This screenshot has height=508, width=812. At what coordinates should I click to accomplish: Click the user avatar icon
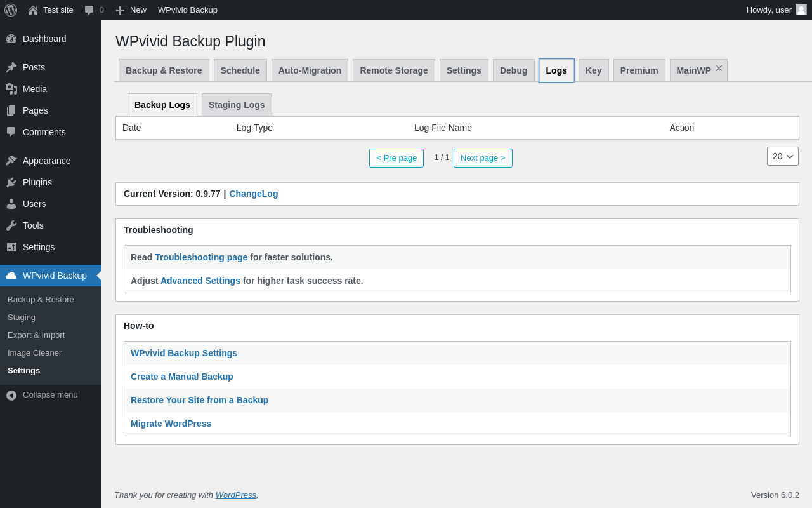(801, 10)
